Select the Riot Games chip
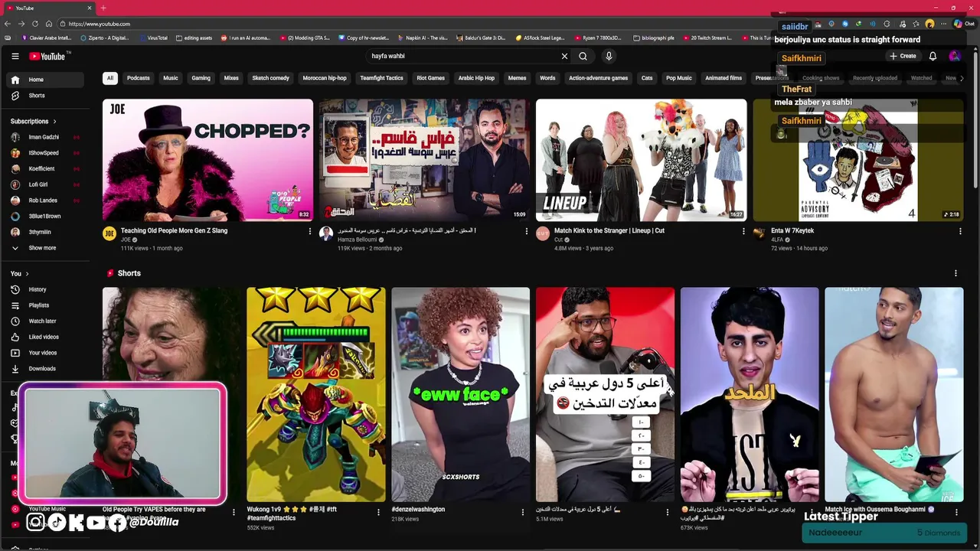The width and height of the screenshot is (980, 551). click(430, 78)
